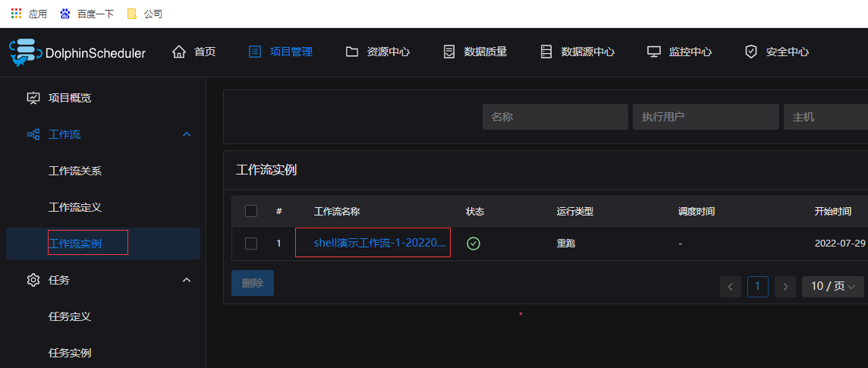
Task: Click the green success status icon
Action: [473, 243]
